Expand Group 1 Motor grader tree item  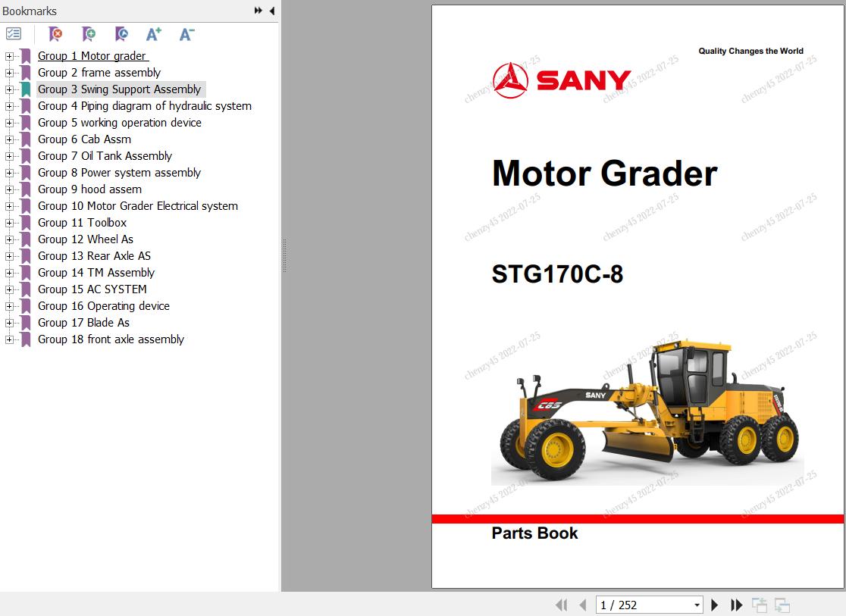[x=8, y=56]
